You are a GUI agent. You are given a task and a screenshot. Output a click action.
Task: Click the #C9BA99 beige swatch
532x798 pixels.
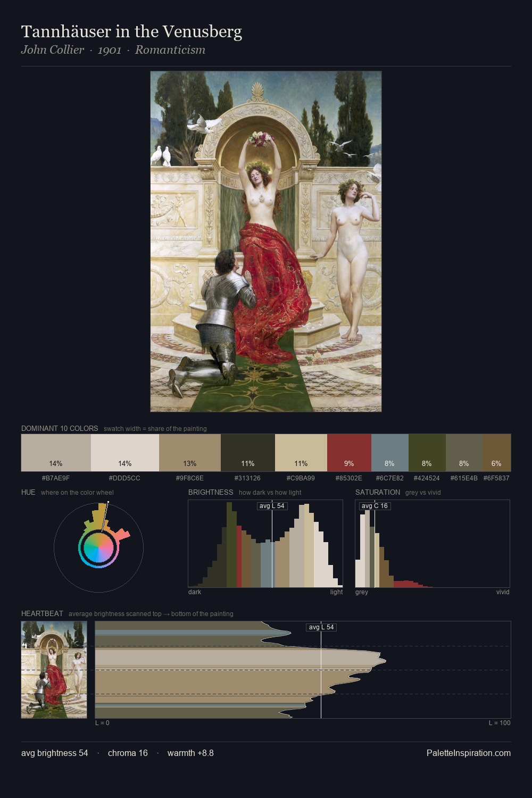tap(301, 453)
